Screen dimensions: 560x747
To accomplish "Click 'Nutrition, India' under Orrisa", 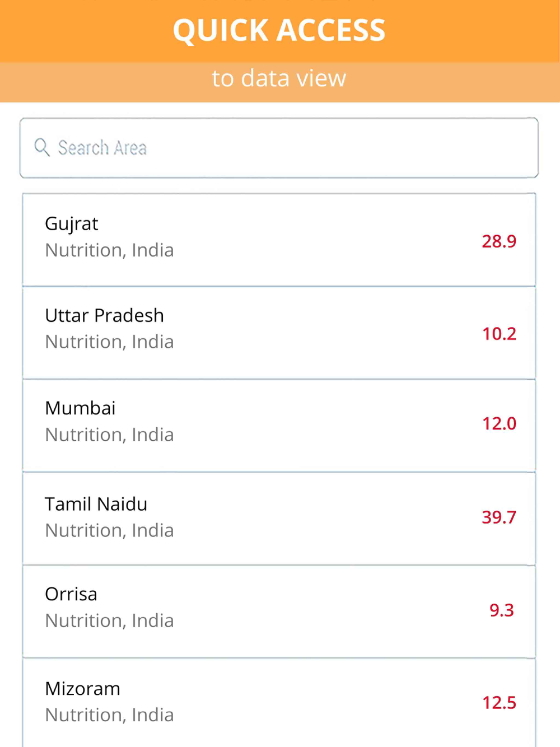I will pyautogui.click(x=109, y=621).
